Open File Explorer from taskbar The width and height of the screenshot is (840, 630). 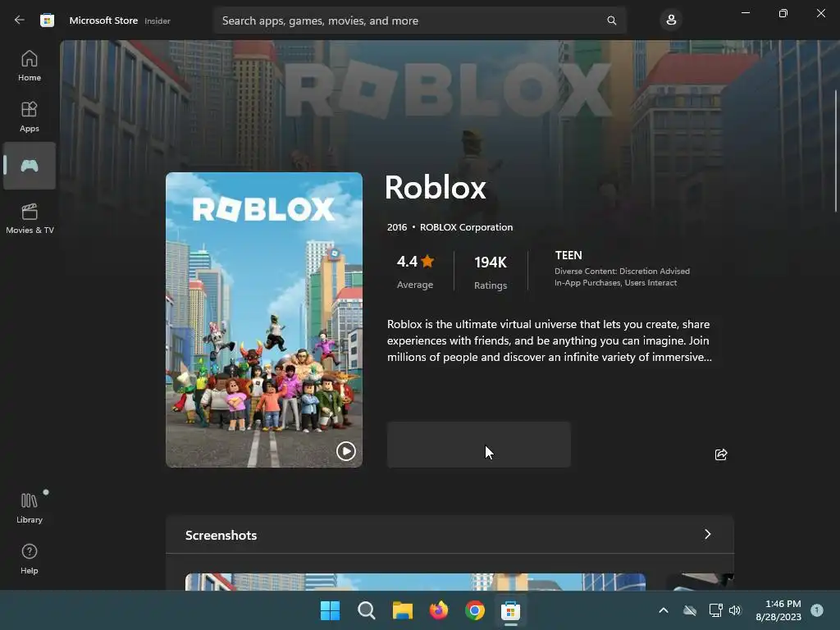402,610
